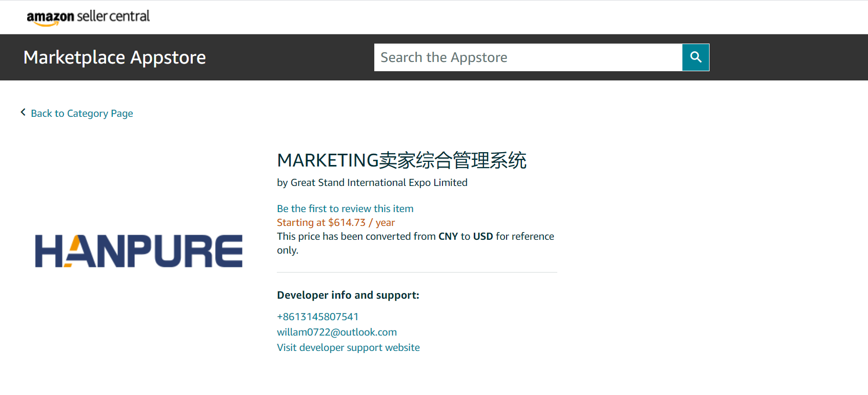Click the 'Developer info and support:' heading
The height and width of the screenshot is (395, 868).
(348, 295)
